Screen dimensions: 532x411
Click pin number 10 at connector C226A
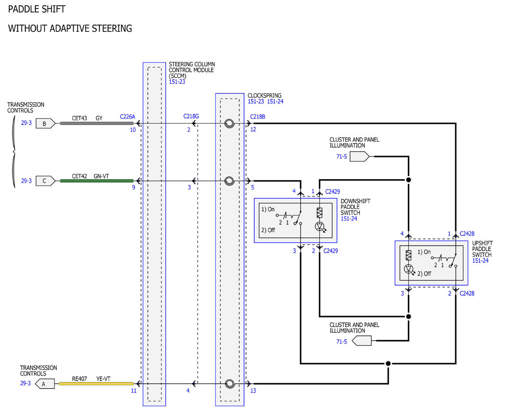click(133, 130)
